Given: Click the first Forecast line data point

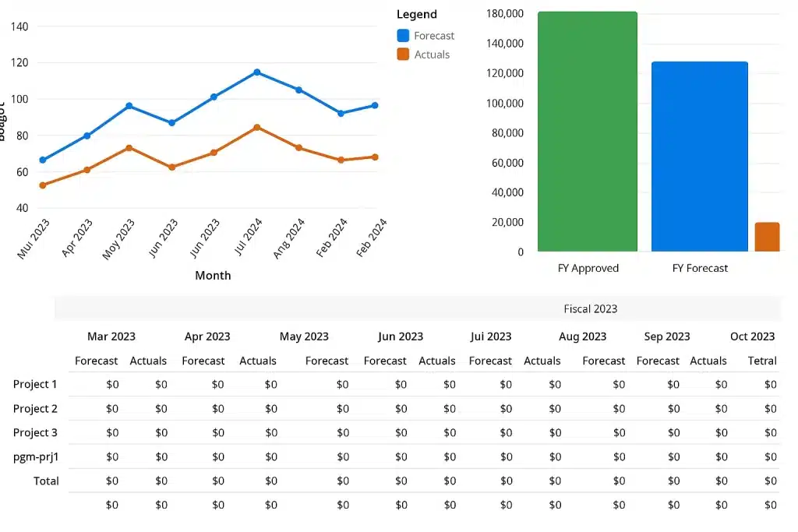Looking at the screenshot, I should click(43, 160).
